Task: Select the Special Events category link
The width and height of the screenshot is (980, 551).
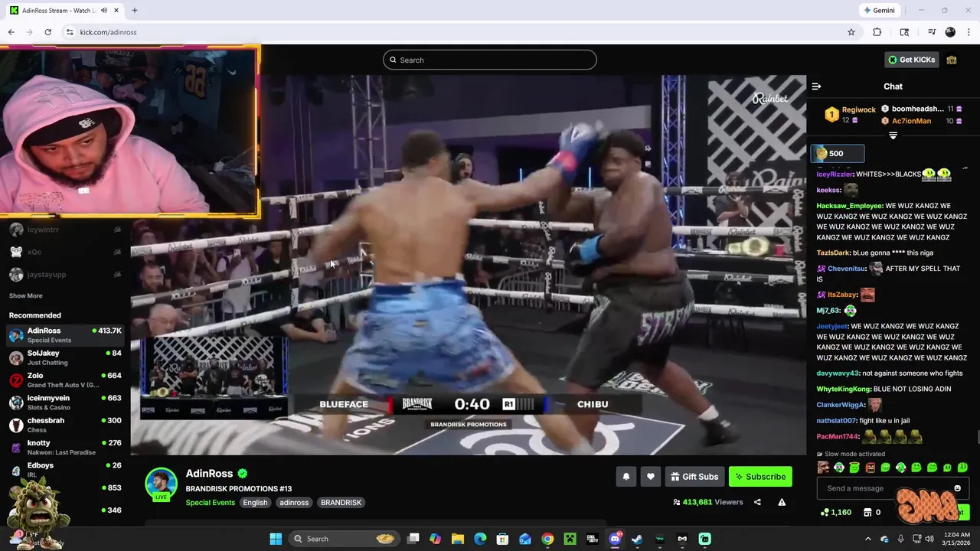Action: tap(210, 503)
